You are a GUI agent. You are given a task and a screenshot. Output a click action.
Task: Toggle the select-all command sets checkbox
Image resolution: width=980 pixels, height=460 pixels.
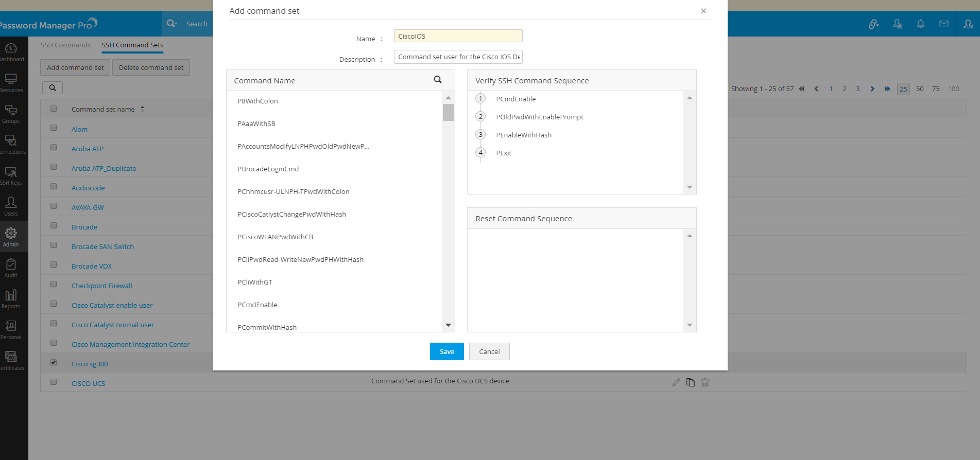[x=54, y=109]
